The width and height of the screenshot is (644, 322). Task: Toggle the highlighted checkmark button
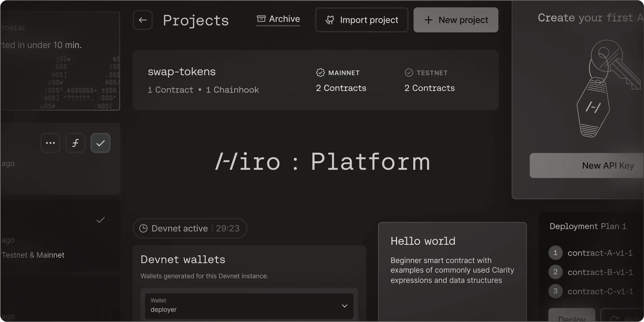(100, 143)
